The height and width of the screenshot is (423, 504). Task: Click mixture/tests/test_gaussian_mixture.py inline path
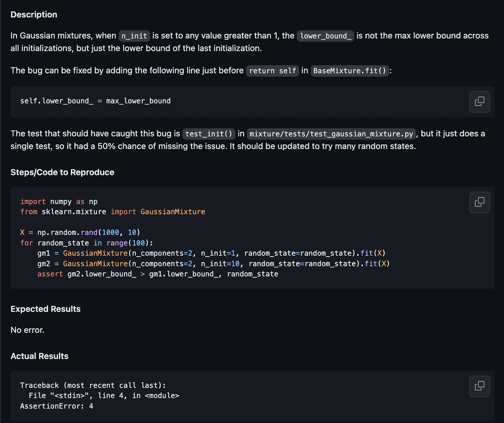coord(331,134)
